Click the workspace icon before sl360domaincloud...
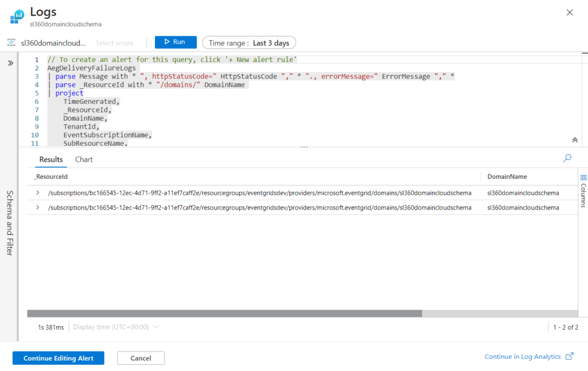Screen dimensions: 588x371 (x=11, y=42)
